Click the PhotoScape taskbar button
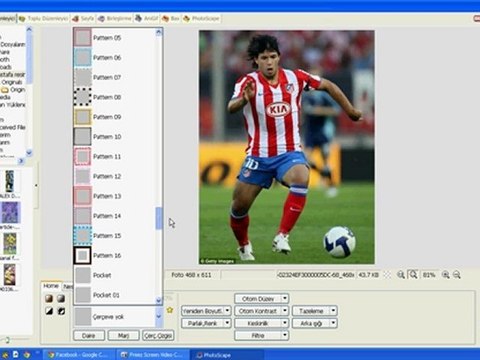The width and height of the screenshot is (480, 360). 227,355
